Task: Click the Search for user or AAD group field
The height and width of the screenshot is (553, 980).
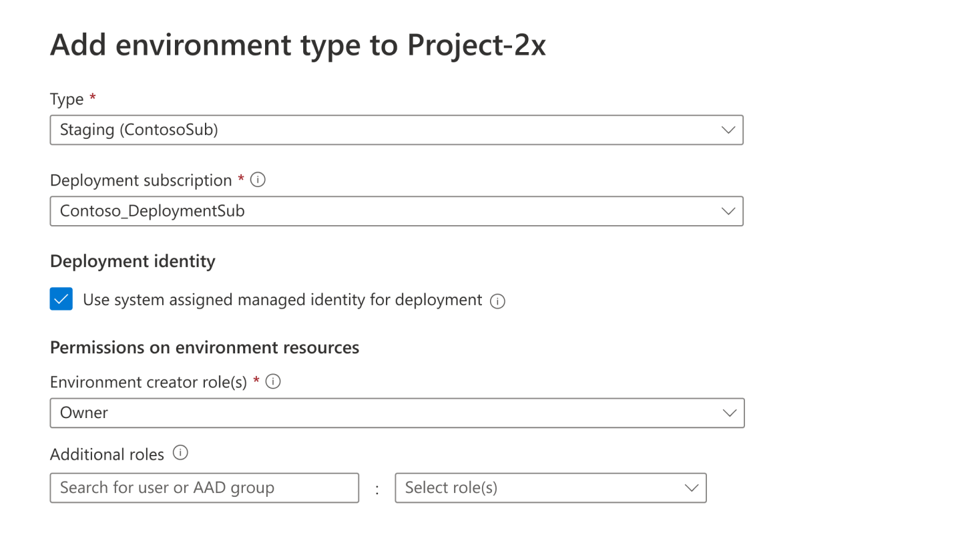Action: pos(204,488)
